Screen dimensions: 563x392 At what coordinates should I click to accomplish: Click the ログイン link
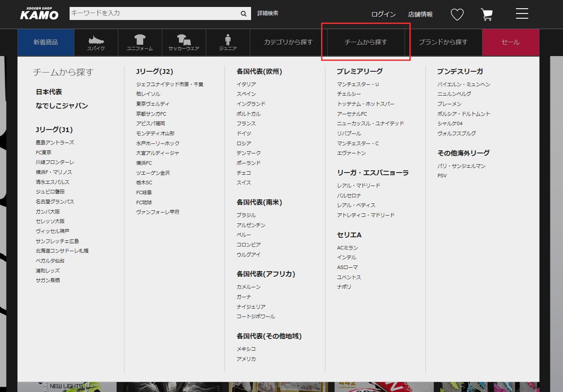(383, 14)
